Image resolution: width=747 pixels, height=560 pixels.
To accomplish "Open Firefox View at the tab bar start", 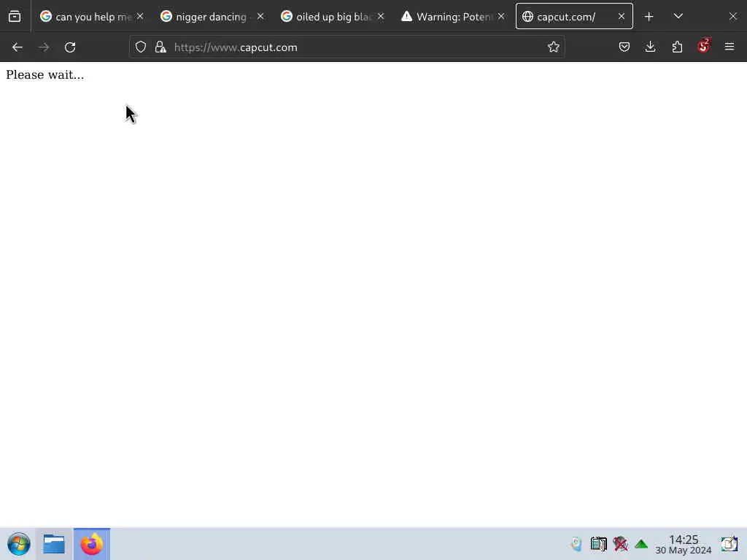I will [x=15, y=17].
